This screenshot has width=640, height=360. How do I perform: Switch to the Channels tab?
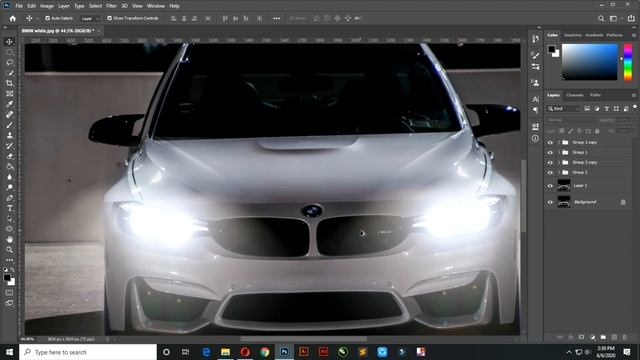click(x=575, y=95)
